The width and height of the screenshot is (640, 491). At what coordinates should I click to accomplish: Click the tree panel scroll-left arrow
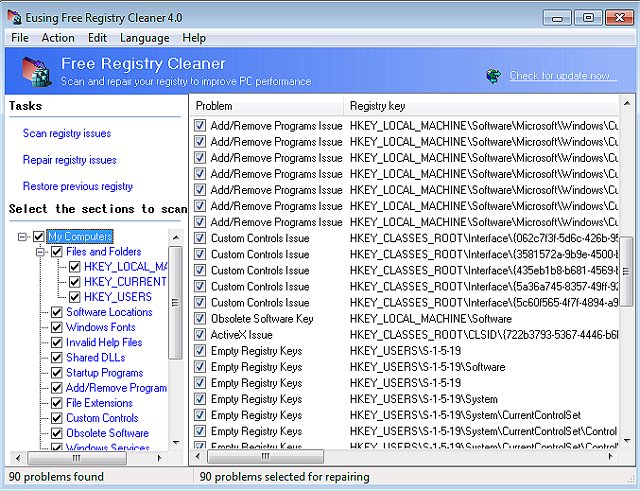pos(16,457)
